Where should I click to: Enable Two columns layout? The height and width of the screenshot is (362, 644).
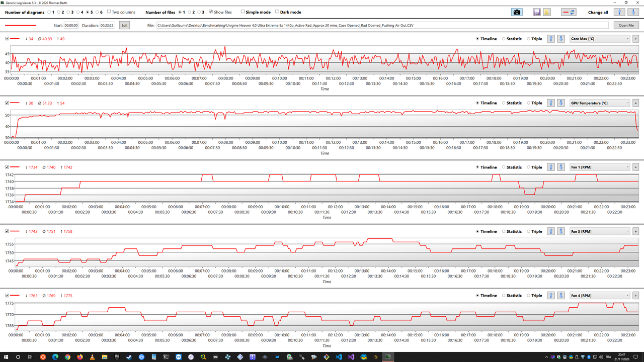[109, 12]
